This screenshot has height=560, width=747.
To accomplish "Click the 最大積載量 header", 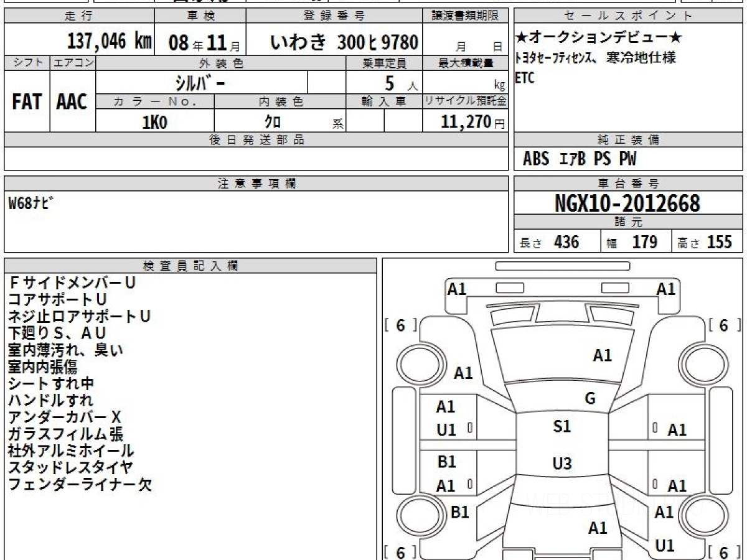I will [x=466, y=63].
